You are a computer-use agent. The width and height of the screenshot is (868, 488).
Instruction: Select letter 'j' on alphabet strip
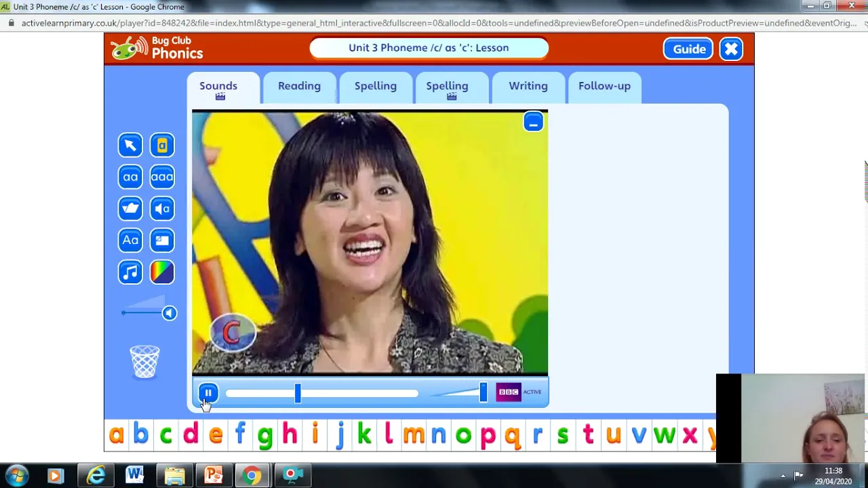340,435
